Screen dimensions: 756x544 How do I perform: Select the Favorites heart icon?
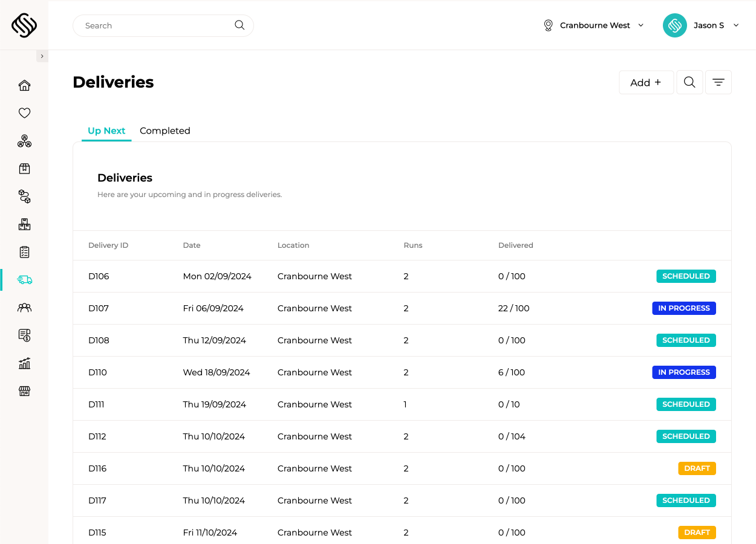click(x=24, y=113)
